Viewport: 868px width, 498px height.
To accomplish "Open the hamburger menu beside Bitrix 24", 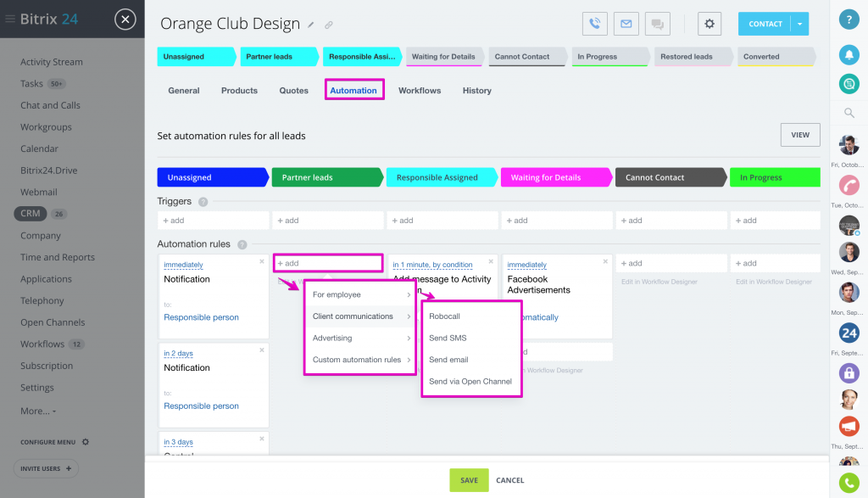I will tap(10, 19).
